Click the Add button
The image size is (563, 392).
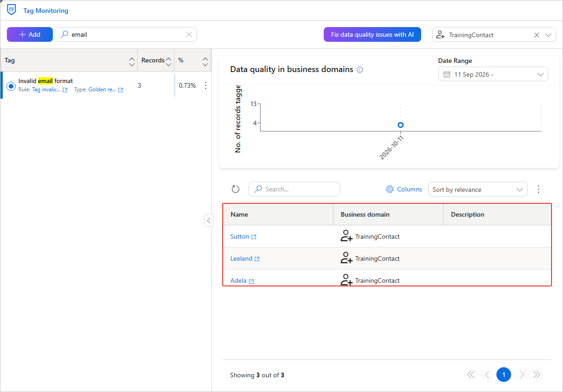(30, 34)
